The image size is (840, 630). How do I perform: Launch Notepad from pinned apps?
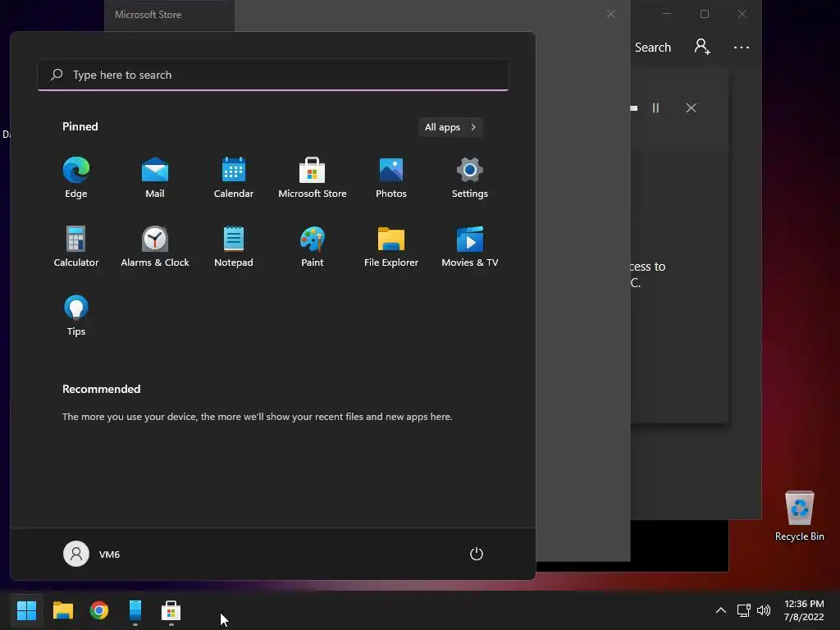(x=234, y=246)
